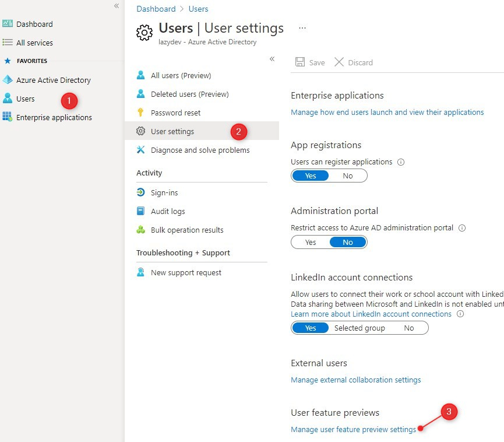This screenshot has width=504, height=442.
Task: Collapse the left portal sidebar with double chevron
Action: click(117, 6)
